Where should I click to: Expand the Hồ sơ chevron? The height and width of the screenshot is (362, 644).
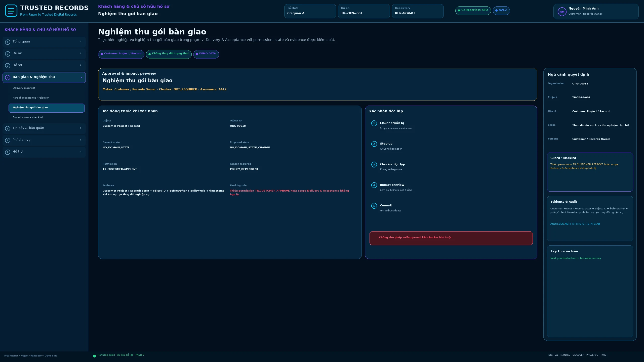81,65
